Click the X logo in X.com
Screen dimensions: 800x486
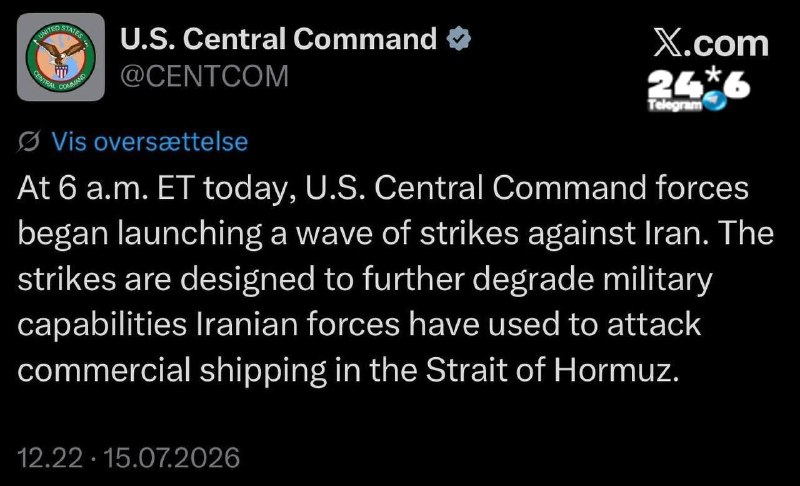click(667, 44)
